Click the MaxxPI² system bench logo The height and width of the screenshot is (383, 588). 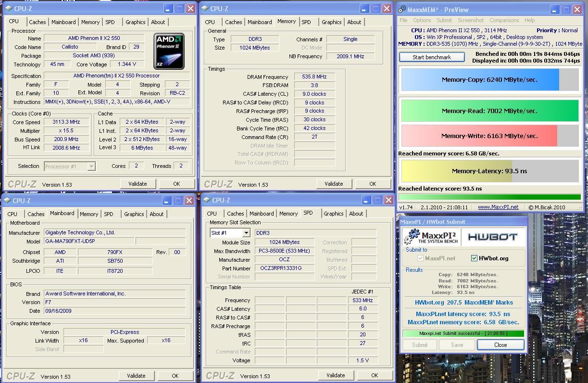pyautogui.click(x=431, y=237)
